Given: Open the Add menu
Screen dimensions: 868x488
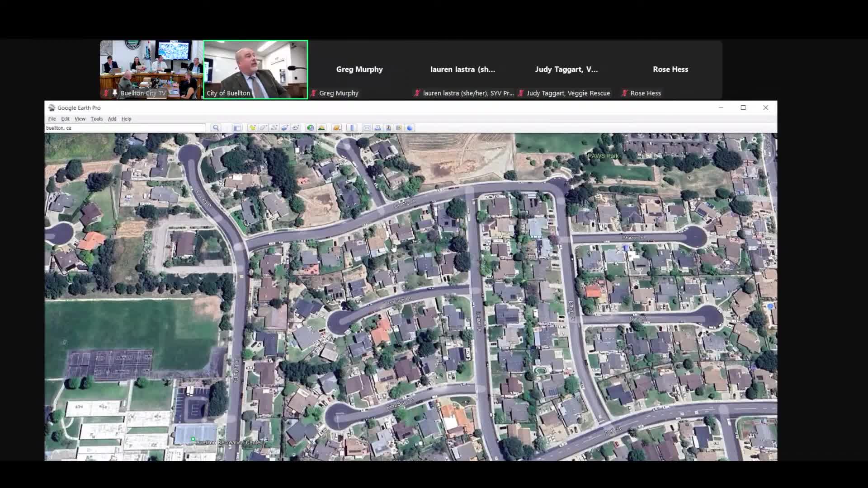Looking at the screenshot, I should point(112,119).
